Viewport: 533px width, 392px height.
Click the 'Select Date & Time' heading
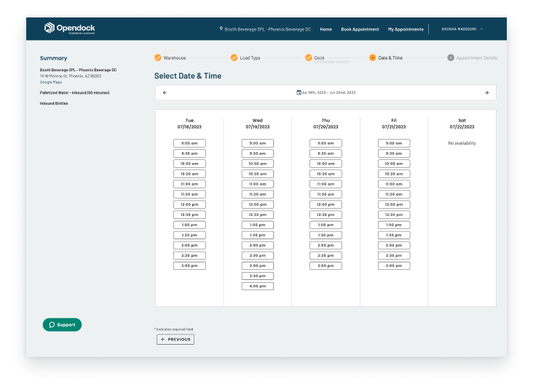click(x=188, y=76)
